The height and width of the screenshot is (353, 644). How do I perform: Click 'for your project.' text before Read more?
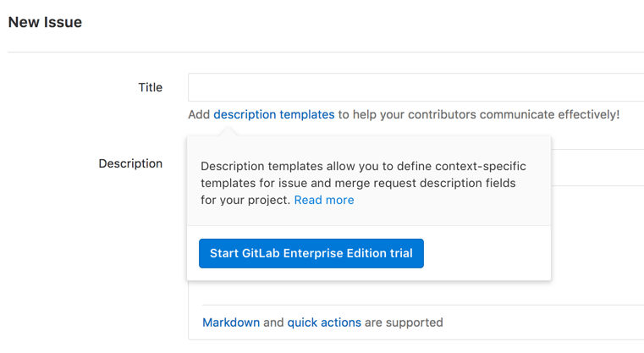245,201
